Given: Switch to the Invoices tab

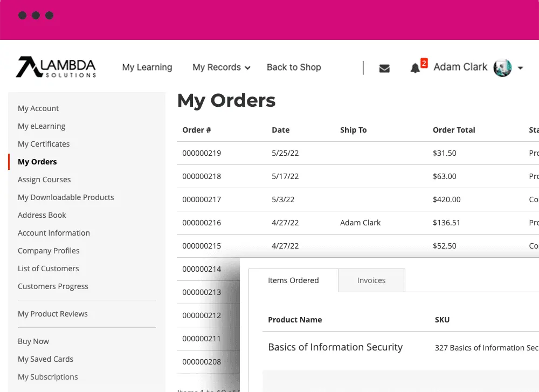Looking at the screenshot, I should pos(371,280).
